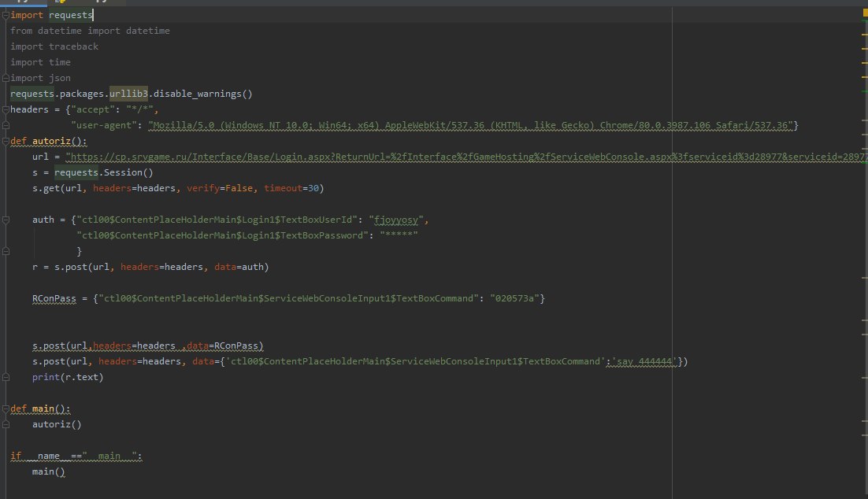The height and width of the screenshot is (499, 868).
Task: Collapse the import block fold marker beside 'import requests'
Action: coord(6,15)
